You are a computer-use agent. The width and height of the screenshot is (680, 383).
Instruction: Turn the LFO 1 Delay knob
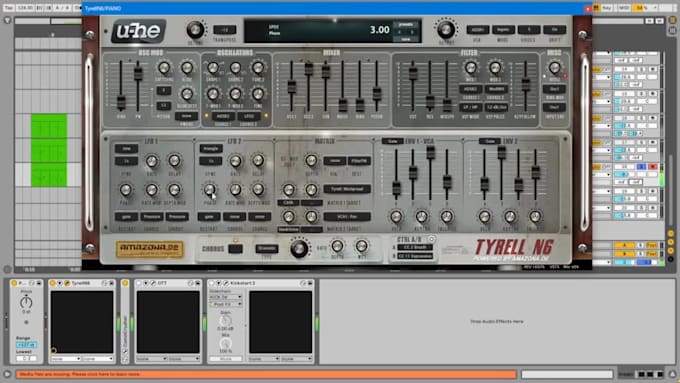(x=174, y=161)
